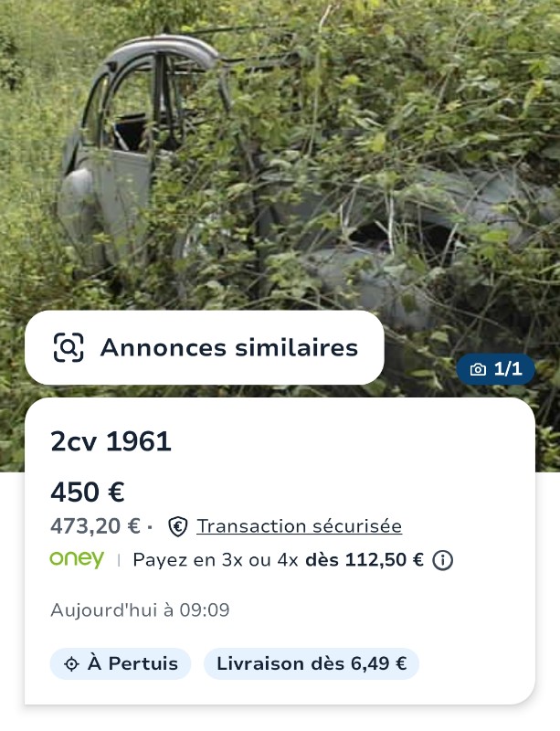The height and width of the screenshot is (731, 560).
Task: Click the camera icon in photo counter
Action: (x=478, y=369)
